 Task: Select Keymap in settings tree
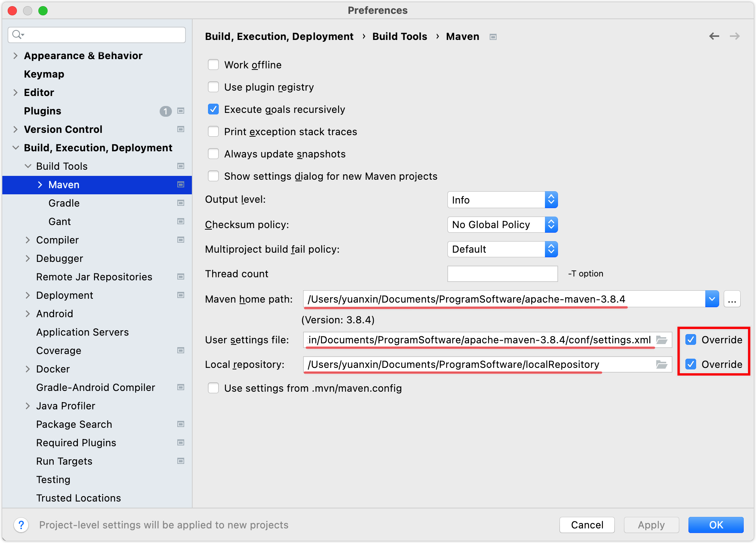point(44,74)
